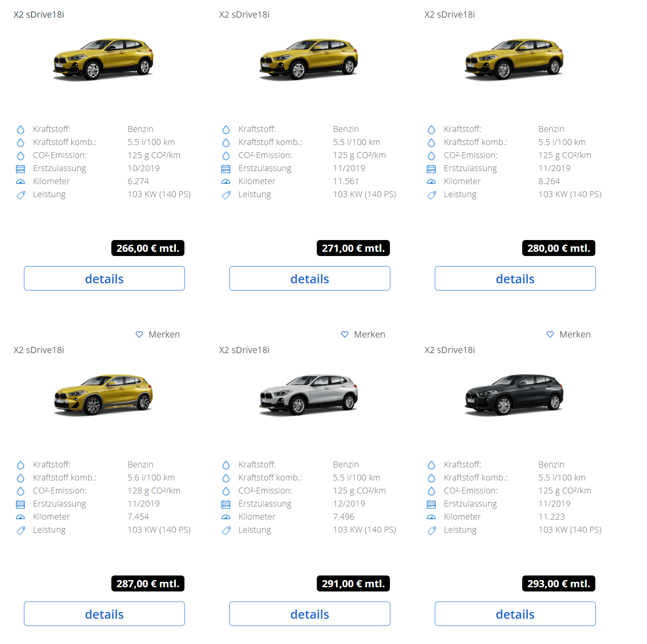Click the drop icon beside Kraftstoff in 280,00 € card
The width and height of the screenshot is (647, 644).
point(431,129)
